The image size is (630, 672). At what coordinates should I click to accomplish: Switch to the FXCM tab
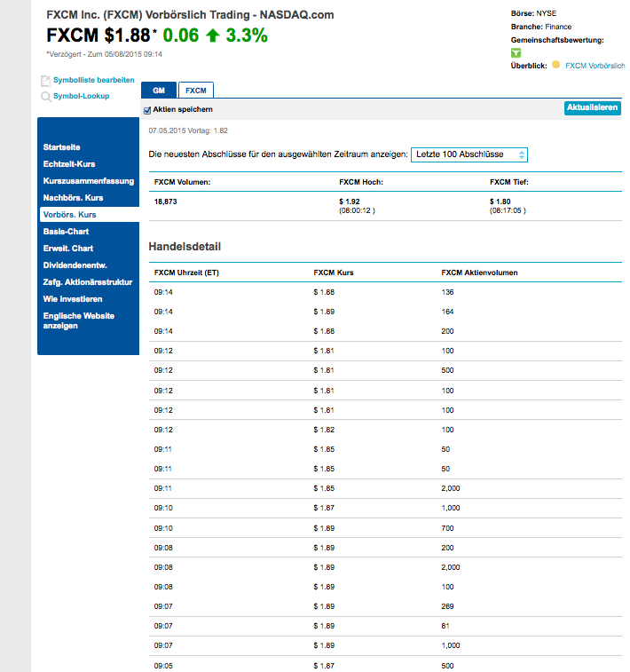(x=196, y=90)
